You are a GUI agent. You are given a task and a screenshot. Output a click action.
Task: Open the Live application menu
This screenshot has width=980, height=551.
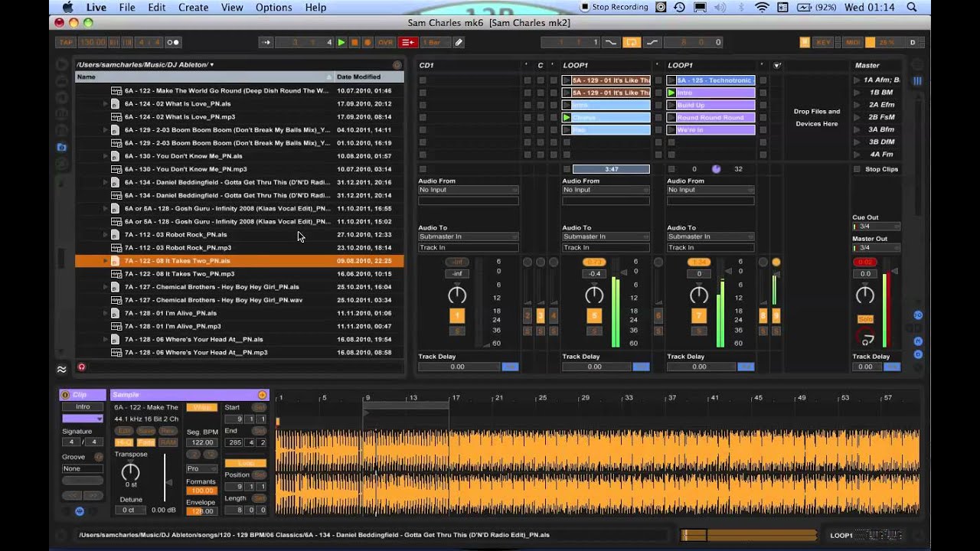pyautogui.click(x=96, y=8)
